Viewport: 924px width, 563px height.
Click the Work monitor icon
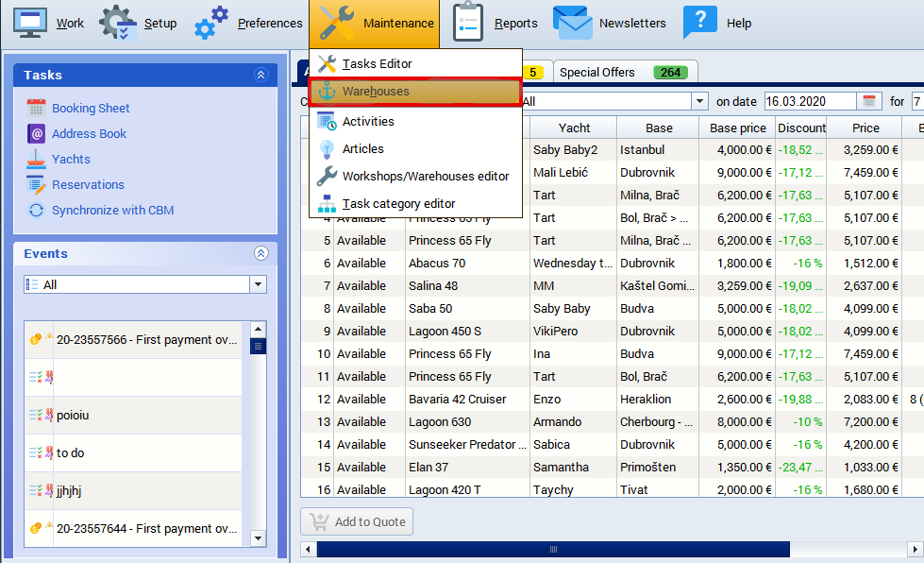coord(29,24)
